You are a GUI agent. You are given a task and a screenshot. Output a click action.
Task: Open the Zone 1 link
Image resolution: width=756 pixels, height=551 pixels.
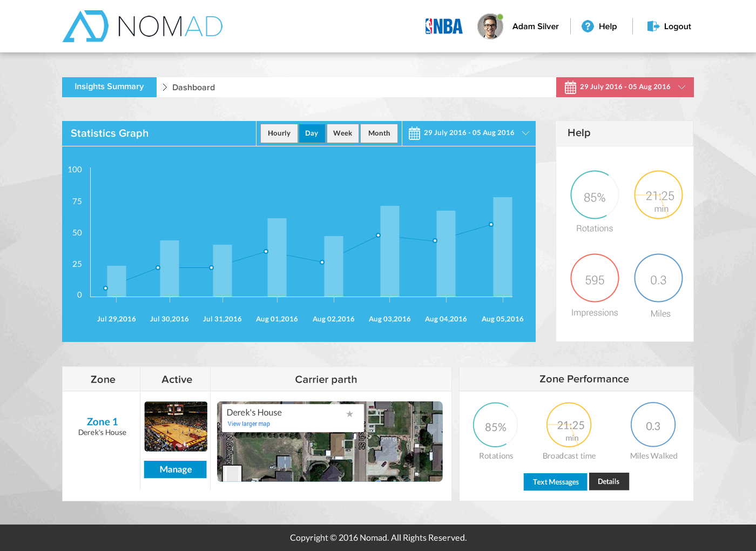tap(102, 422)
